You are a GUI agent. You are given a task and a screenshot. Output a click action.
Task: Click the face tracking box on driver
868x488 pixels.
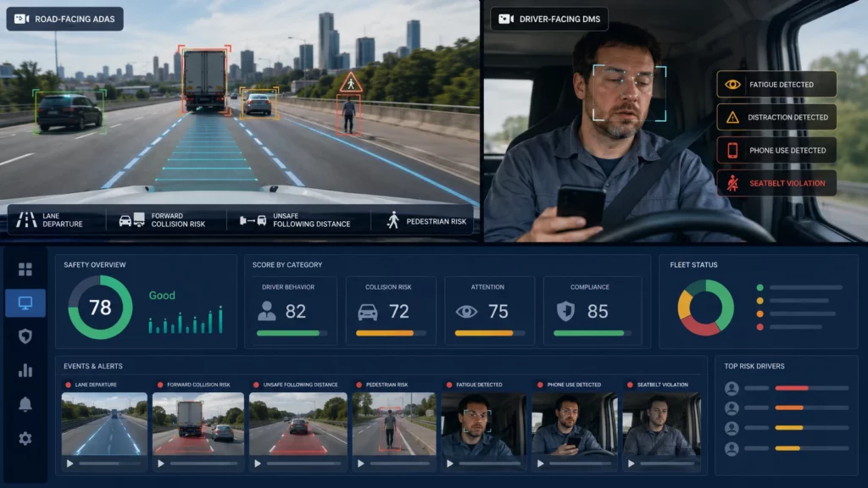[630, 93]
